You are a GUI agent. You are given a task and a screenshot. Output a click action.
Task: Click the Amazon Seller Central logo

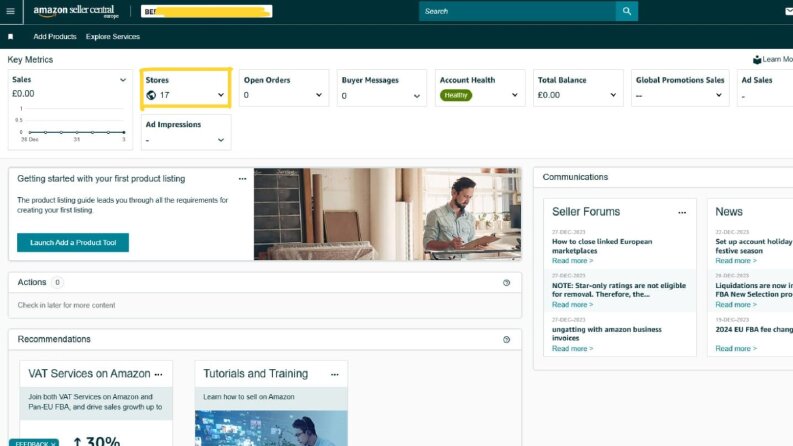(x=76, y=11)
